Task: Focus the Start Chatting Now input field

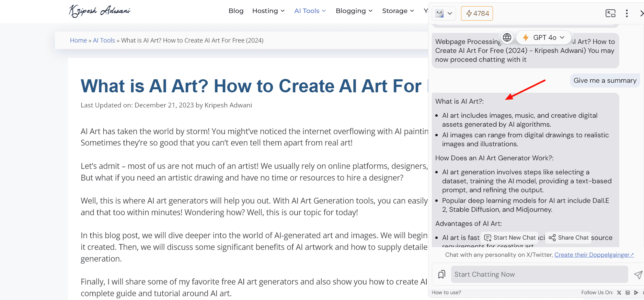Action: coord(539,274)
